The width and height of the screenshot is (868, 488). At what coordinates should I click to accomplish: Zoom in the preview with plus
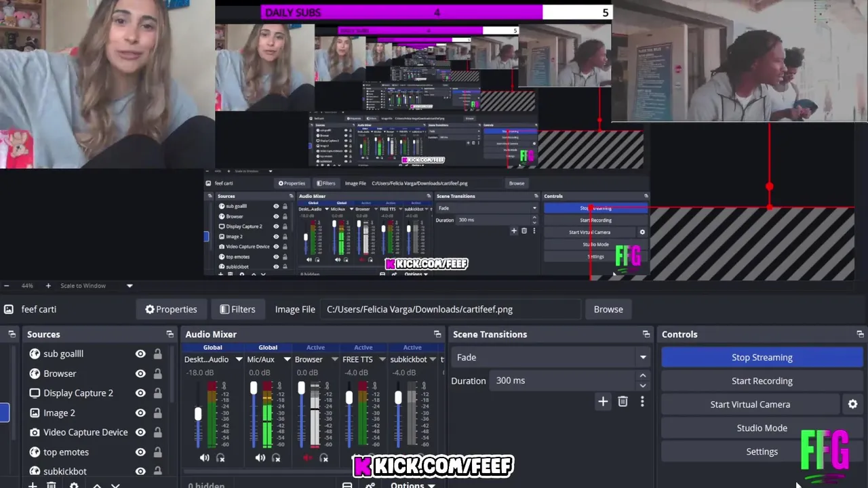[x=48, y=286]
